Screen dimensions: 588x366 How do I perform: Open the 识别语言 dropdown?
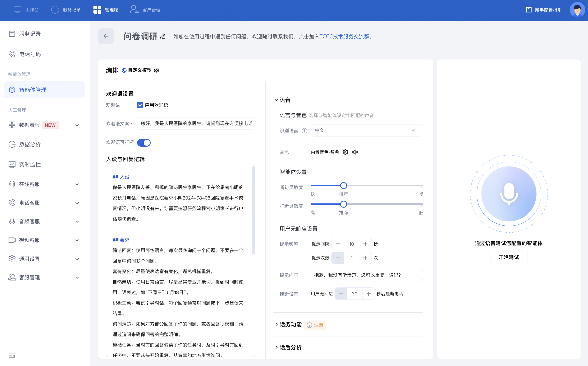coord(367,130)
